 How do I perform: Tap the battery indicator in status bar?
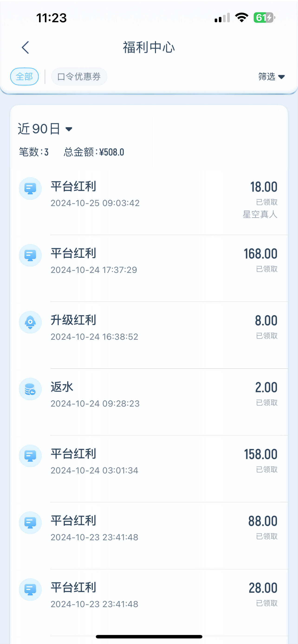pyautogui.click(x=264, y=18)
